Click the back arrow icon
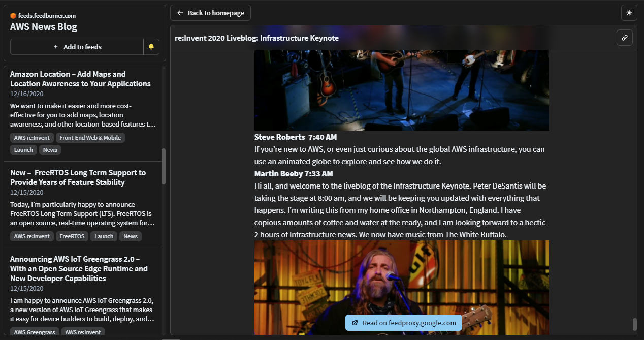The image size is (644, 340). (x=180, y=13)
